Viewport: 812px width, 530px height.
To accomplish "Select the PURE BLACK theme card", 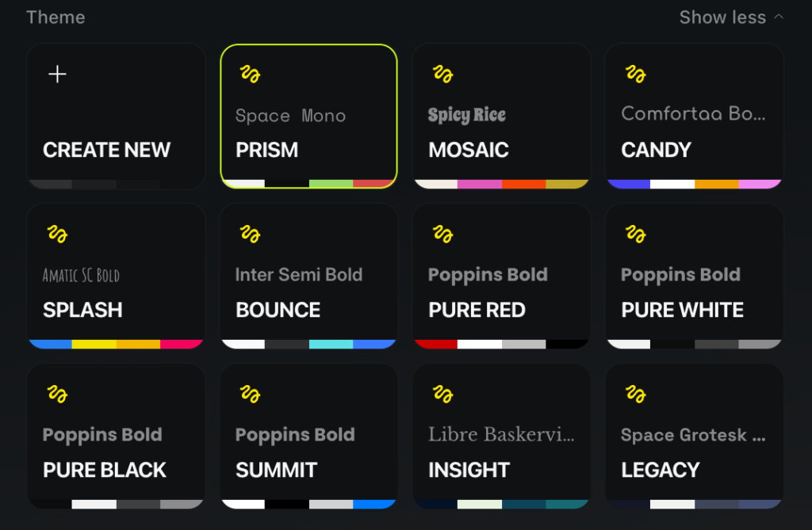I will coord(116,436).
